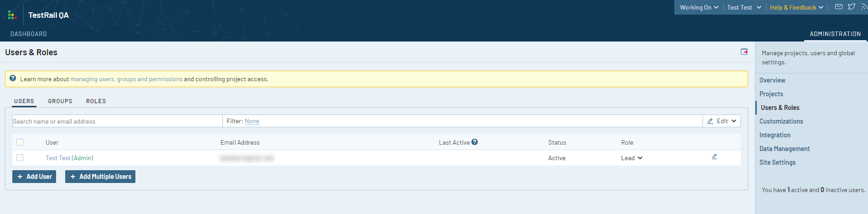The width and height of the screenshot is (868, 214).
Task: Click the Last Active column header text
Action: pos(454,142)
